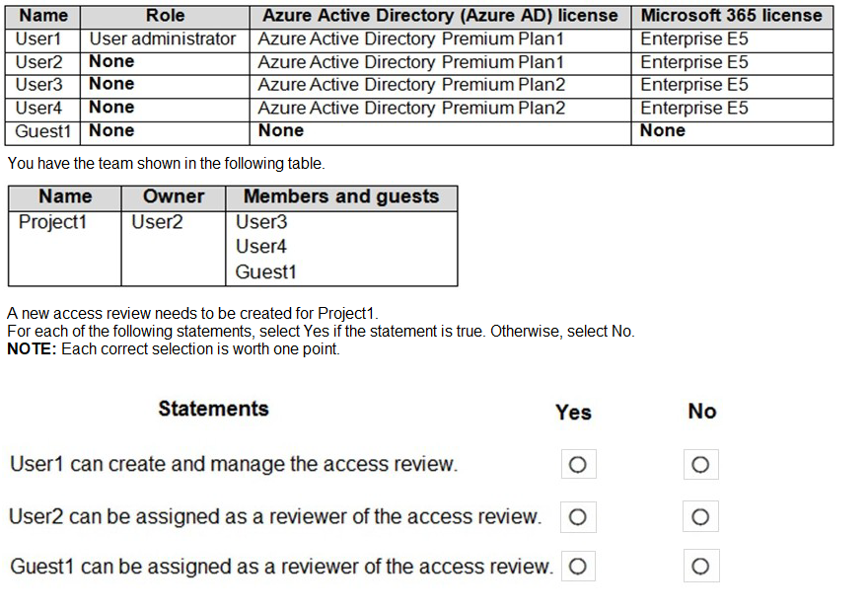Select Yes for User1 create and manage statement

(578, 464)
